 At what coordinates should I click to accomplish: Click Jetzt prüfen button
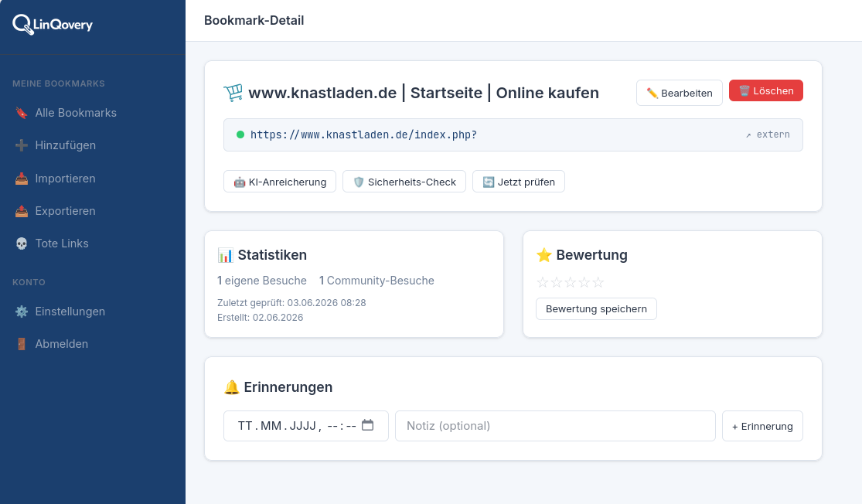click(x=519, y=182)
